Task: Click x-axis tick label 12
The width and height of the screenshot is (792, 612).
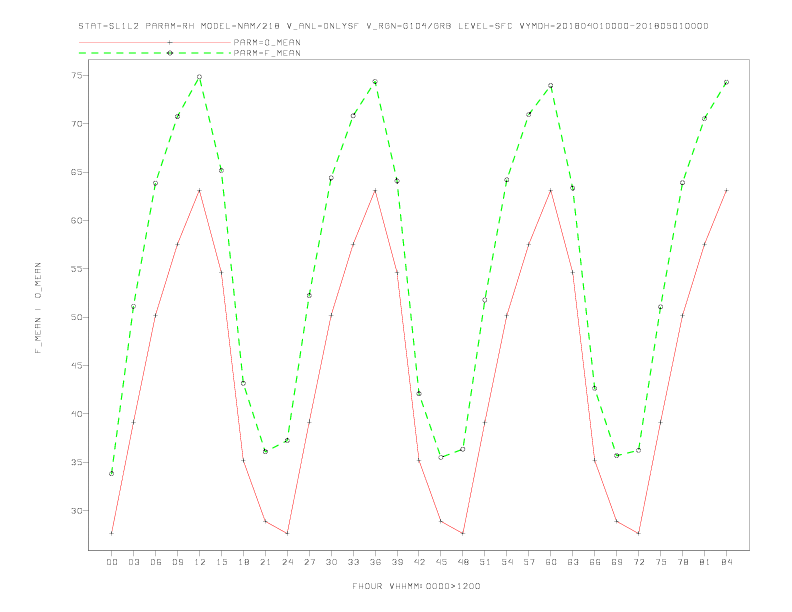Action: tap(200, 562)
